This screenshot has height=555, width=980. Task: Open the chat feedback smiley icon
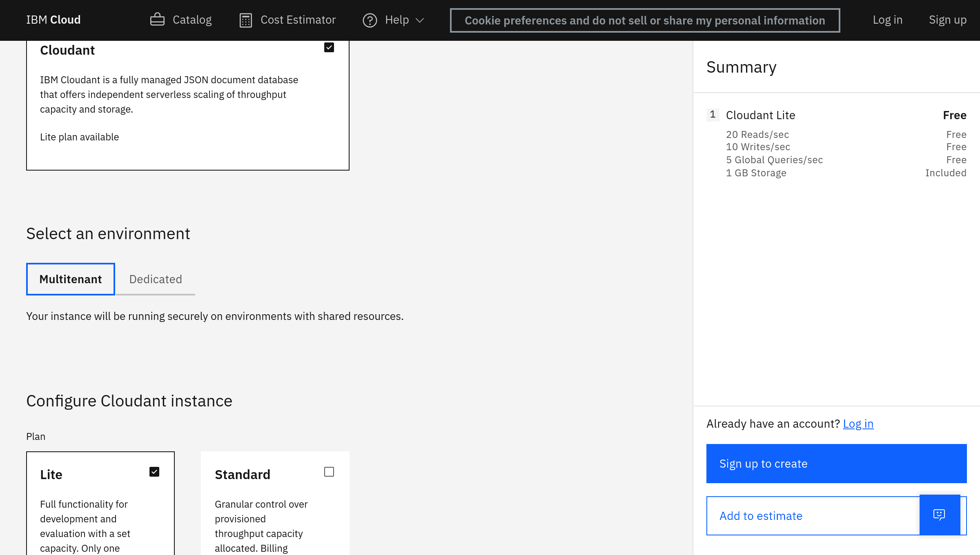point(939,515)
